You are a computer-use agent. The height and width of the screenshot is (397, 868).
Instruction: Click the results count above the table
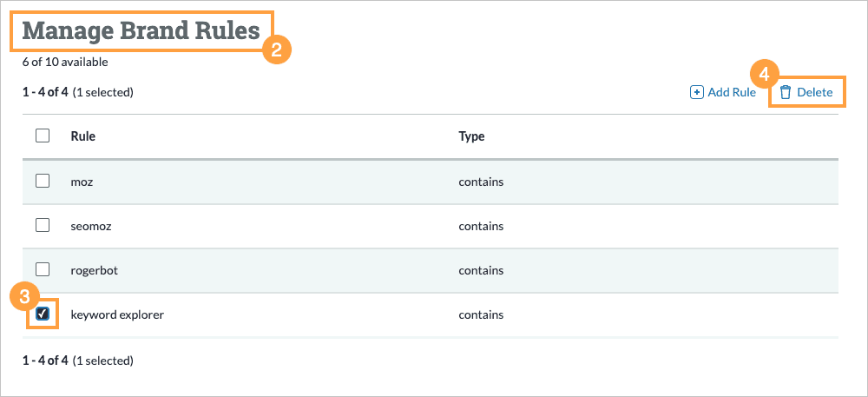(x=77, y=92)
